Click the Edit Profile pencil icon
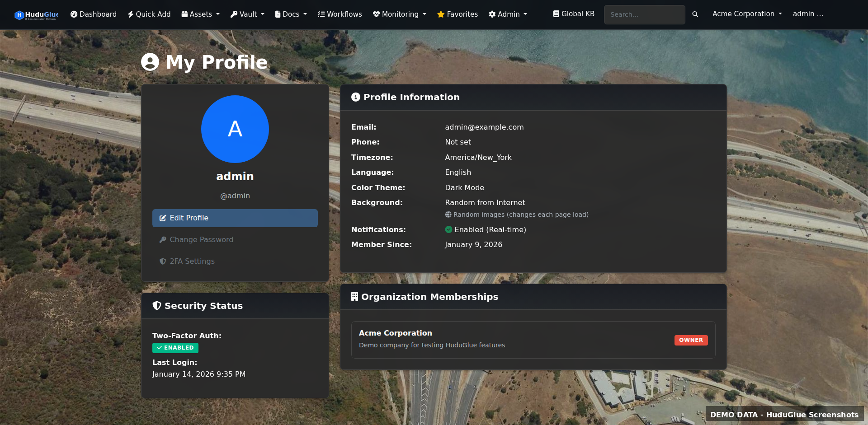This screenshot has height=425, width=868. coord(163,218)
